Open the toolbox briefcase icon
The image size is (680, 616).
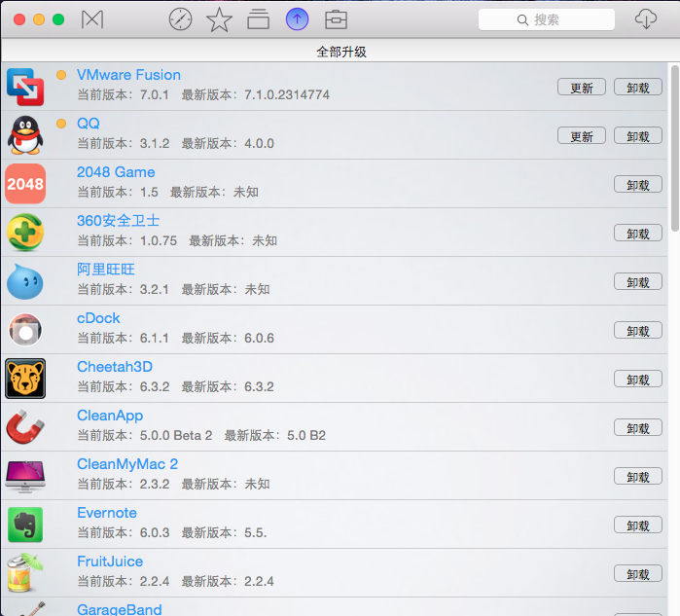(336, 19)
